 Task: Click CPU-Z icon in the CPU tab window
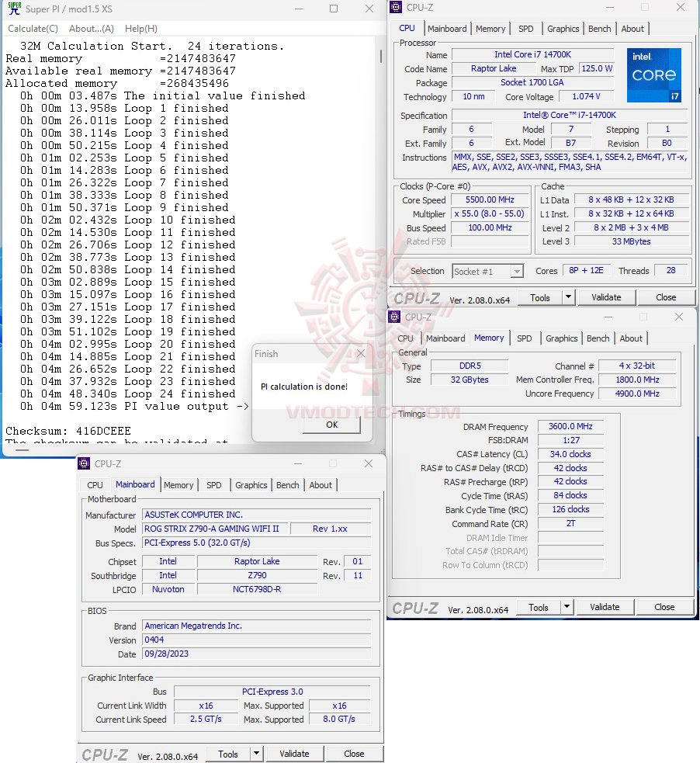click(x=396, y=7)
